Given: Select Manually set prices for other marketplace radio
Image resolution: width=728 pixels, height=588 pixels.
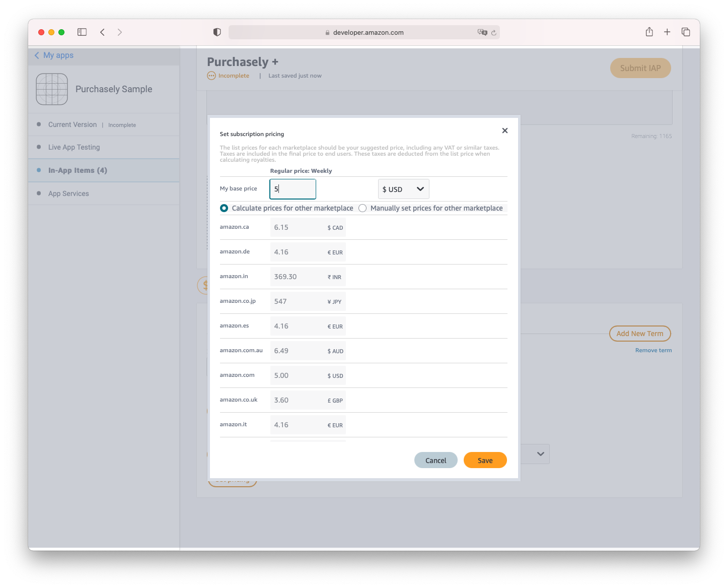Looking at the screenshot, I should [362, 208].
